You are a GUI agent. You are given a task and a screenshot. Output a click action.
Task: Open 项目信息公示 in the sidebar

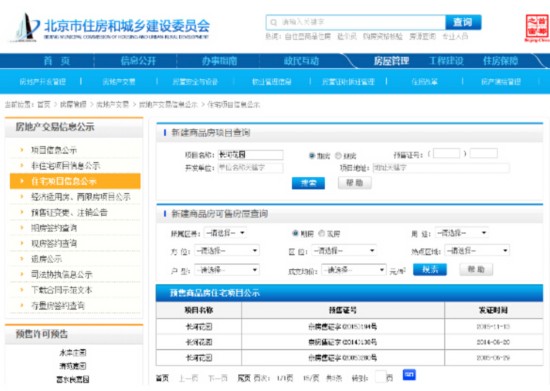(54, 150)
